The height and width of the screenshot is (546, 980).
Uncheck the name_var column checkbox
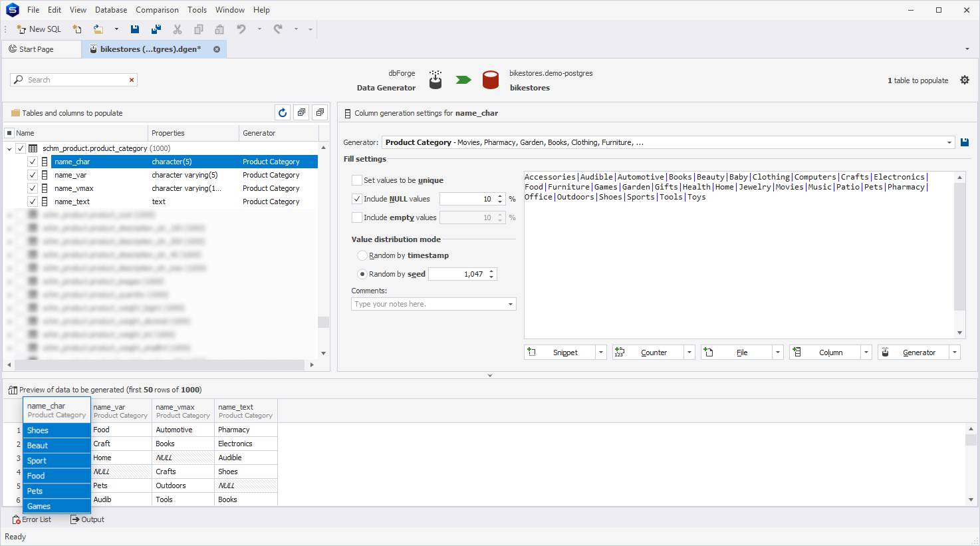coord(32,175)
